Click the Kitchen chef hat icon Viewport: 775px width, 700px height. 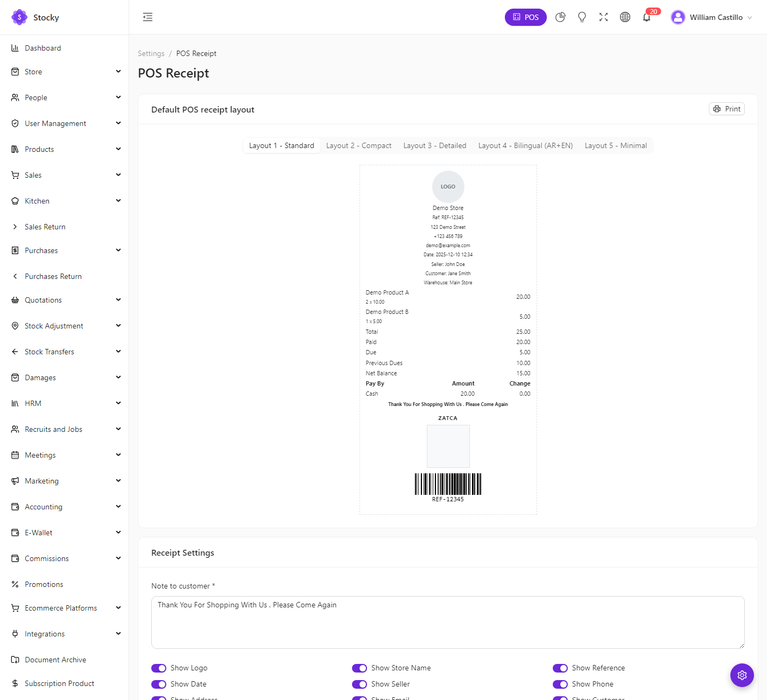point(15,201)
